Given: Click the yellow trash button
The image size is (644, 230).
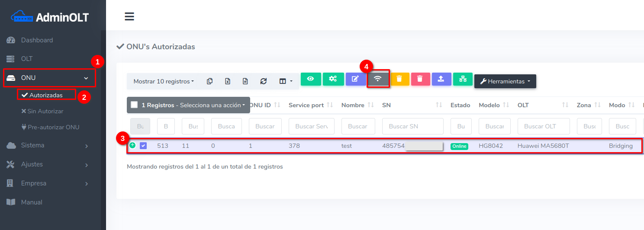Looking at the screenshot, I should tap(399, 79).
